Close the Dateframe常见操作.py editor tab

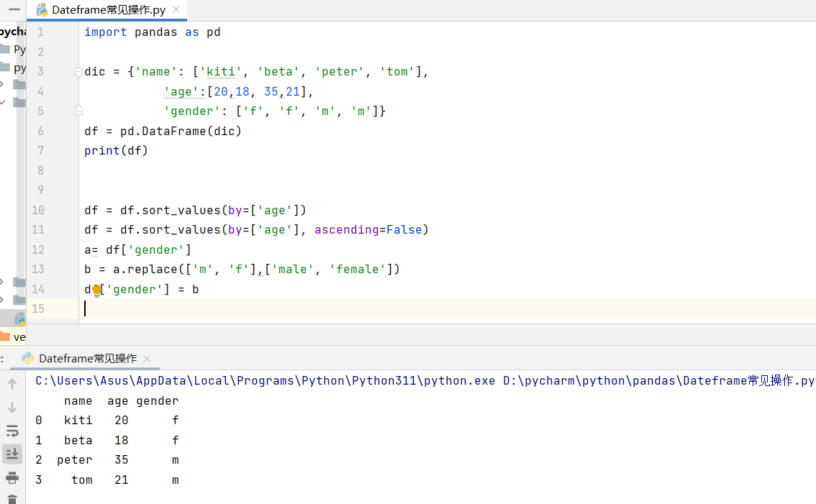[x=176, y=10]
